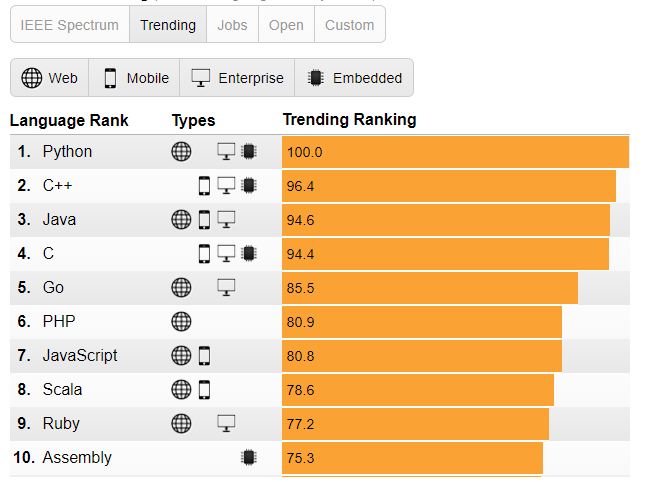Click the Go trending bar at 85.5
The width and height of the screenshot is (645, 482).
pyautogui.click(x=430, y=288)
